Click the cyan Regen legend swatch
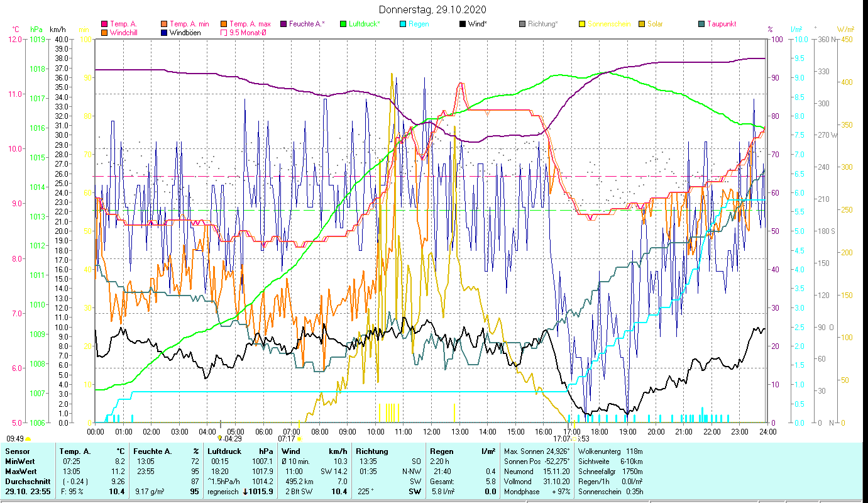The width and height of the screenshot is (868, 503). tap(403, 24)
